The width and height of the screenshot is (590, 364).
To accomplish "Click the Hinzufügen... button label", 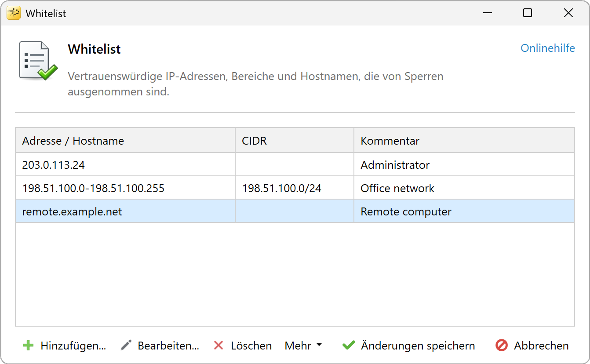I will click(73, 346).
